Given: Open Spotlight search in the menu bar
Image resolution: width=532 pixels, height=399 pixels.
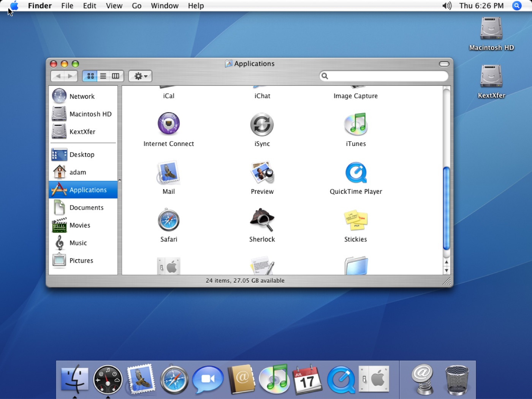Looking at the screenshot, I should click(x=517, y=6).
